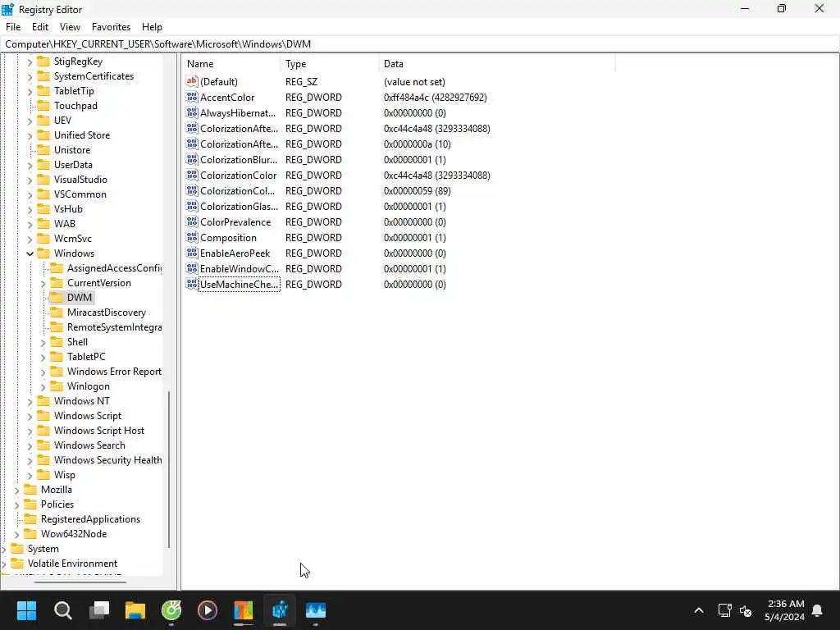Click the UseMachineChe... value icon
Image resolution: width=840 pixels, height=630 pixels.
(x=192, y=283)
